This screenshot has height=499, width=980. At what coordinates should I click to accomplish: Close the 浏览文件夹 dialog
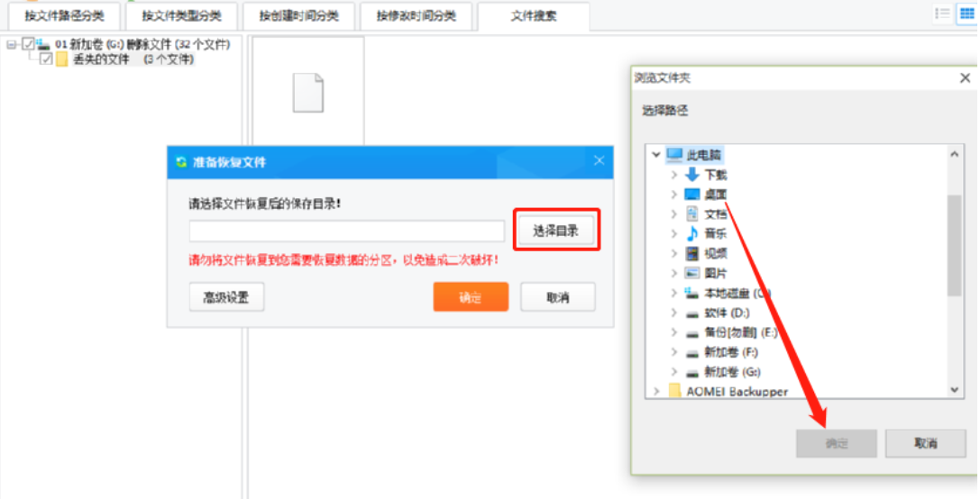pyautogui.click(x=965, y=78)
